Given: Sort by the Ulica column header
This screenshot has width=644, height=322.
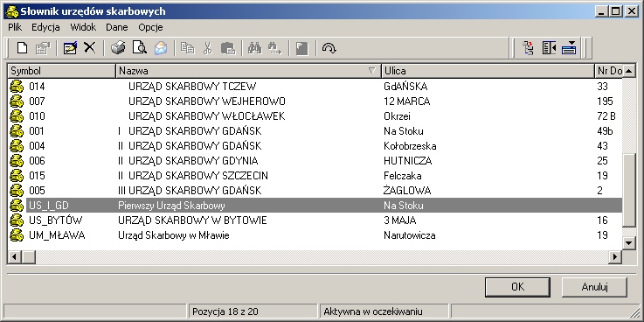Looking at the screenshot, I should [x=488, y=71].
